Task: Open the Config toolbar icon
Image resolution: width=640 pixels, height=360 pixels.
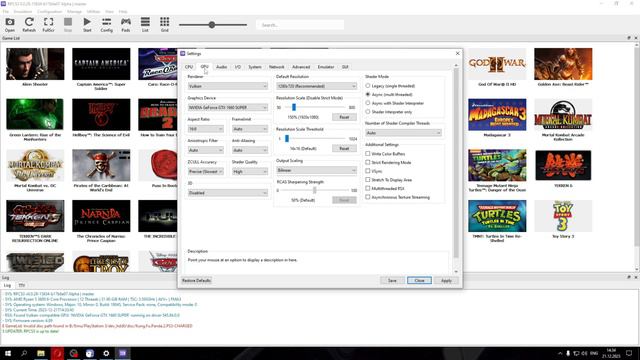Action: 107,24
